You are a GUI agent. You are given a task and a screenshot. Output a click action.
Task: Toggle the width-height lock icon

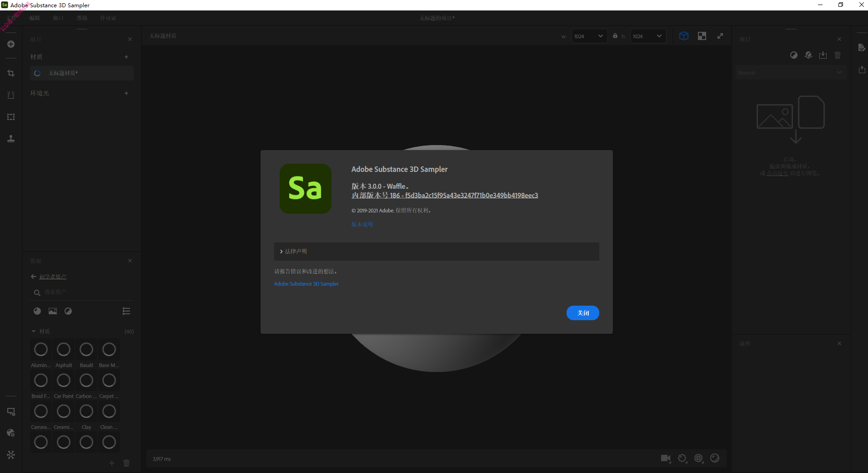pos(615,35)
